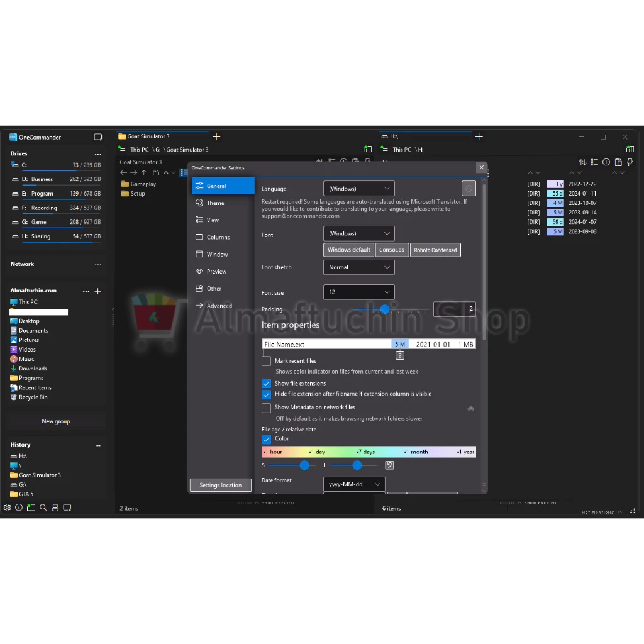Open Date format dropdown
644x644 pixels.
coord(354,484)
